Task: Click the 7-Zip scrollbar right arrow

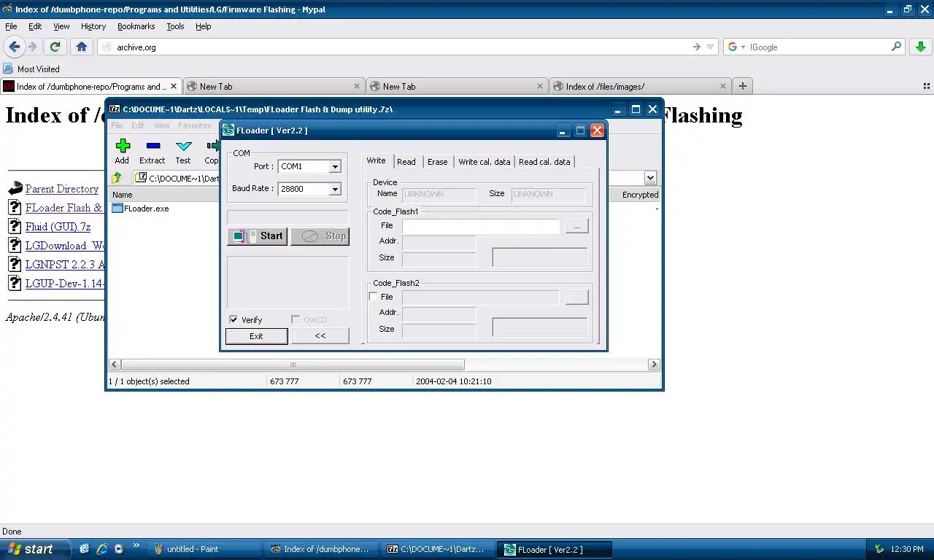Action: click(654, 365)
